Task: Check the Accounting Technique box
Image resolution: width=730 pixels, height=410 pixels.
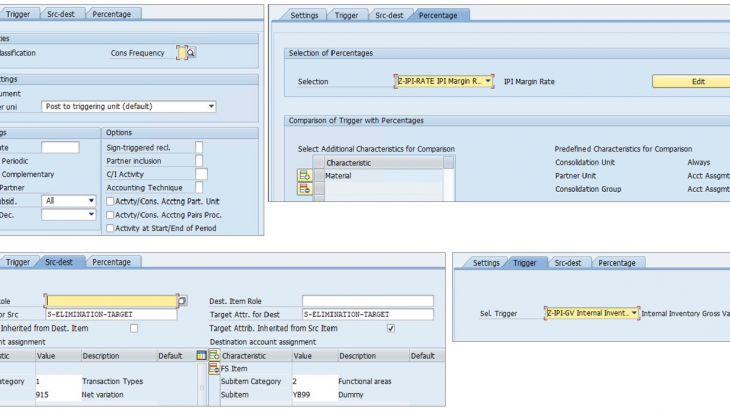Action: tap(199, 188)
